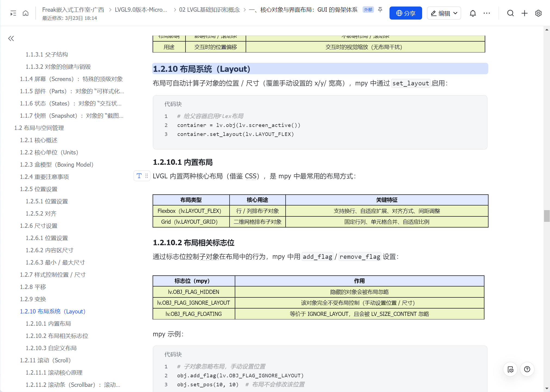This screenshot has width=550, height=392.
Task: Click the vertical scrollbar thumb
Action: point(547,216)
